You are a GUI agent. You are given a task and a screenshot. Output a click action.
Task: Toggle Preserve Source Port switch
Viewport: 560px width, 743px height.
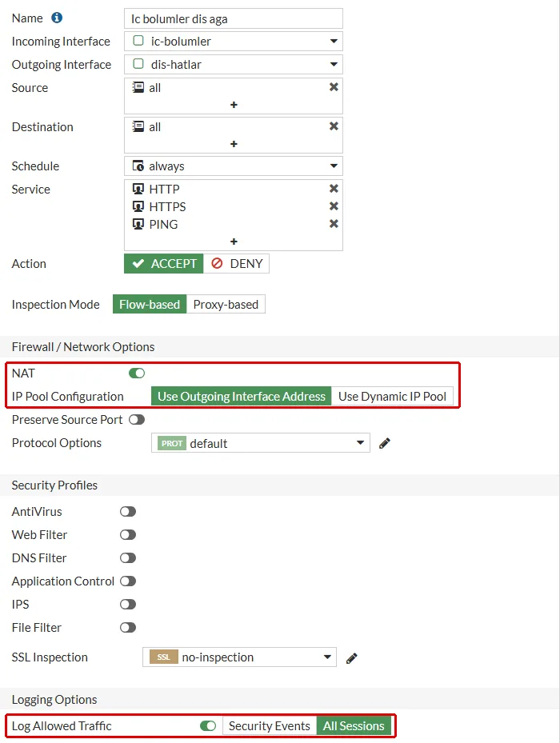tap(137, 420)
